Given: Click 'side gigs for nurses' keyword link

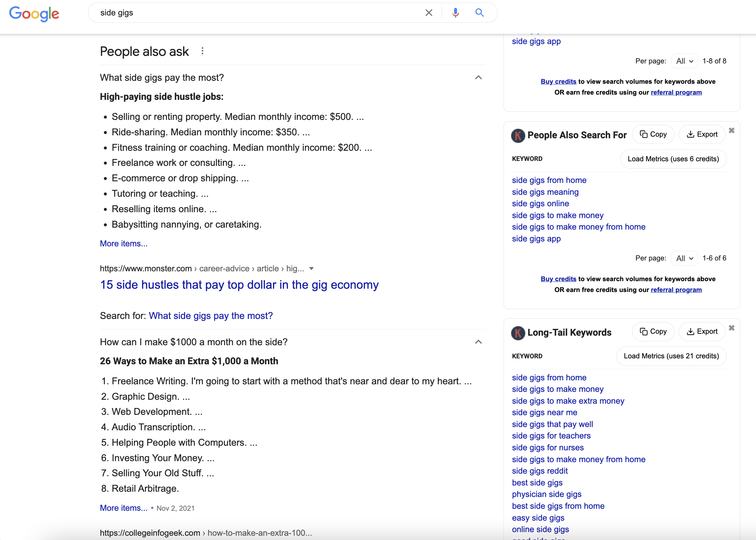Looking at the screenshot, I should [548, 448].
